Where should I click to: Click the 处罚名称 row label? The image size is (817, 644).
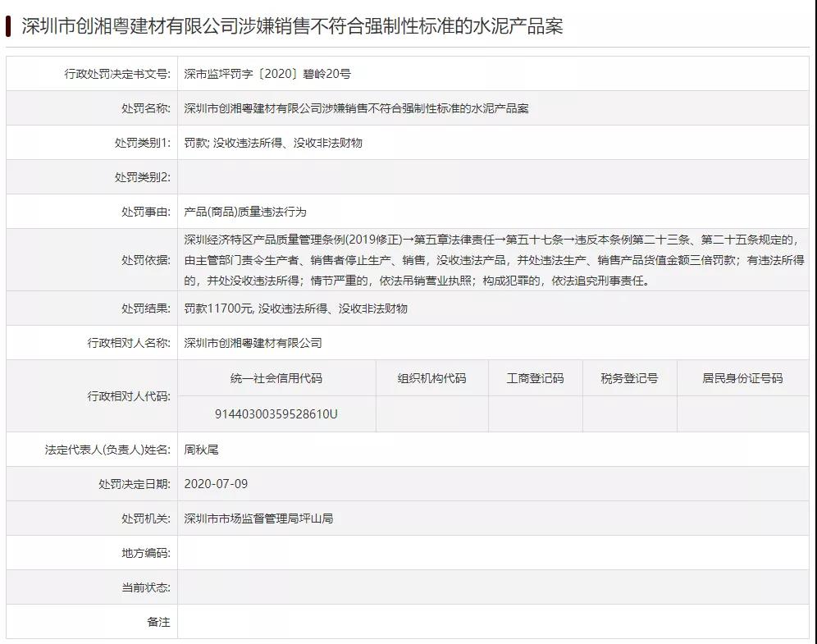[x=146, y=108]
